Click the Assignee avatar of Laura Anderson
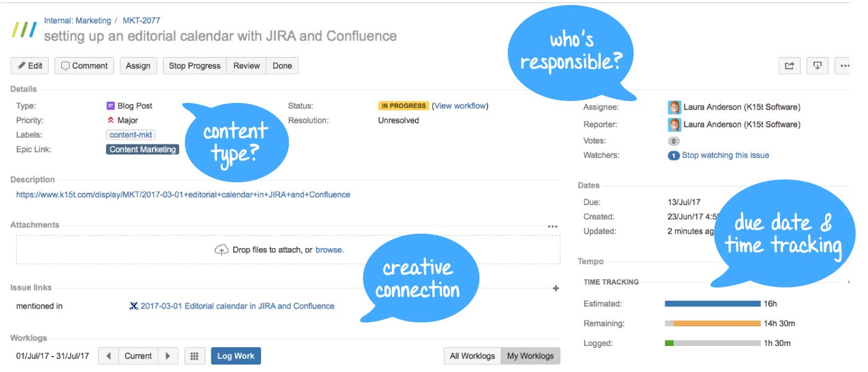Image resolution: width=868 pixels, height=372 pixels. click(x=674, y=107)
